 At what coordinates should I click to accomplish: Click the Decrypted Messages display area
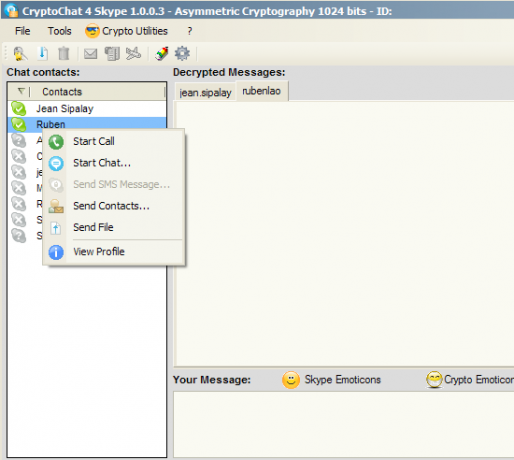[x=345, y=234]
